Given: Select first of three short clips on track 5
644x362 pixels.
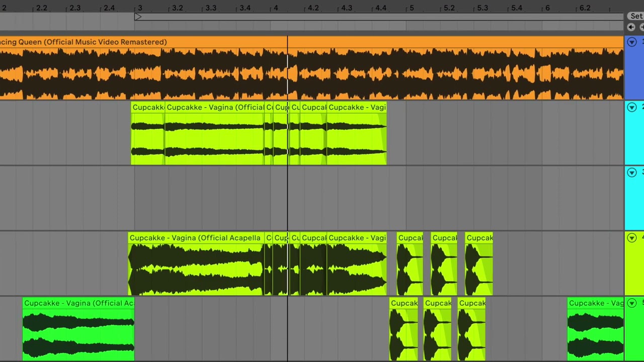Looking at the screenshot, I should [x=404, y=329].
